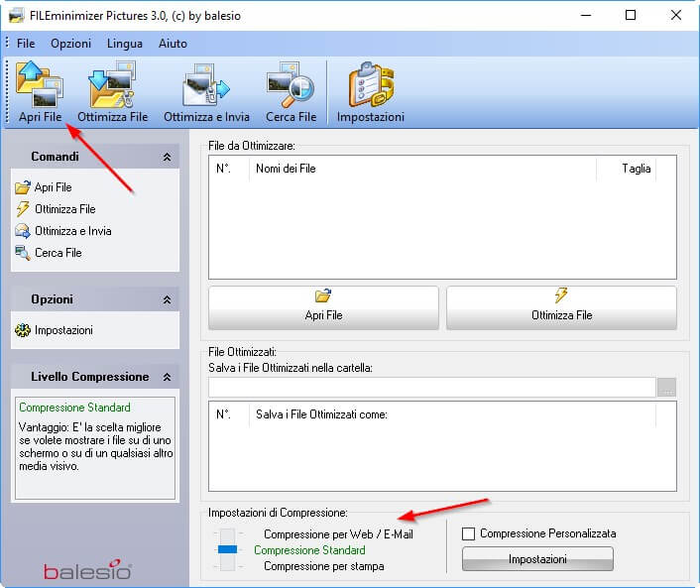Click the Apri File toolbar icon

coord(40,91)
